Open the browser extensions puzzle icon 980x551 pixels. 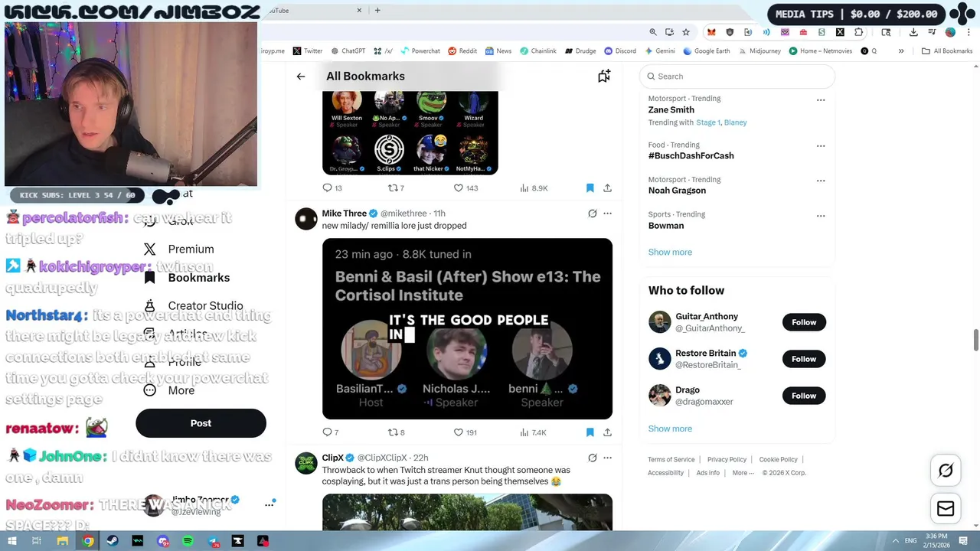point(858,32)
